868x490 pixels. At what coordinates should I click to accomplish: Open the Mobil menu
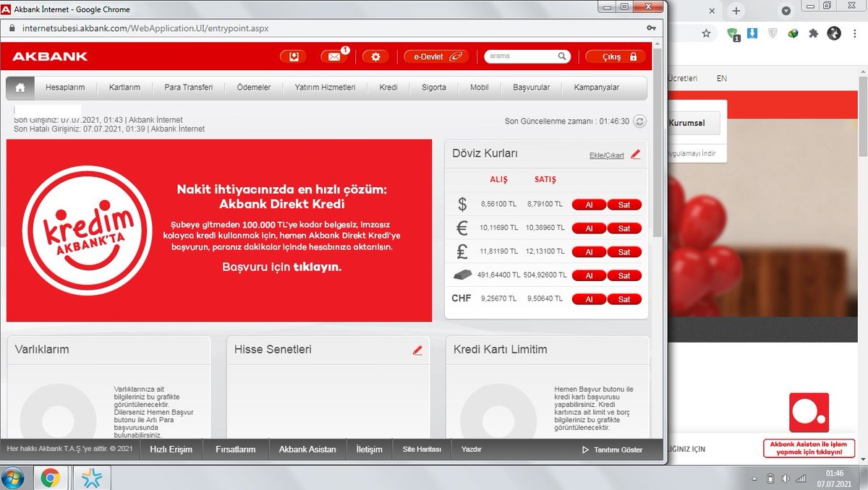pyautogui.click(x=480, y=87)
